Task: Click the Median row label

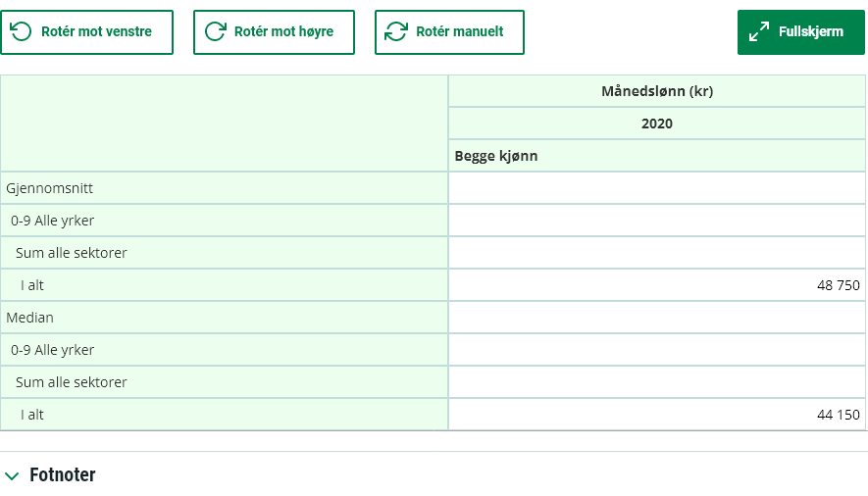Action: coord(29,318)
